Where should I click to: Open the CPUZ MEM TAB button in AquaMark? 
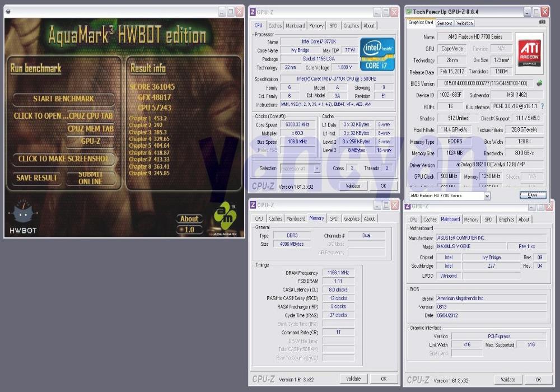pos(90,129)
